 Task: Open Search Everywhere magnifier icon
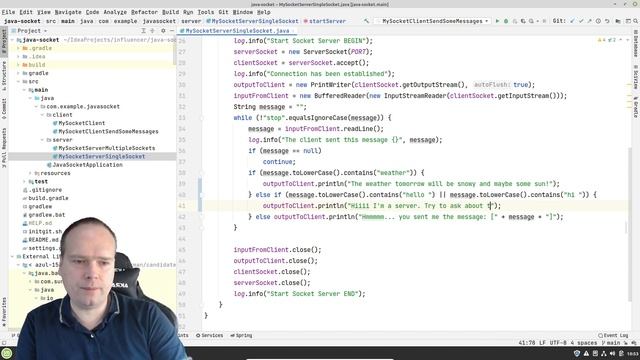pyautogui.click(x=636, y=21)
